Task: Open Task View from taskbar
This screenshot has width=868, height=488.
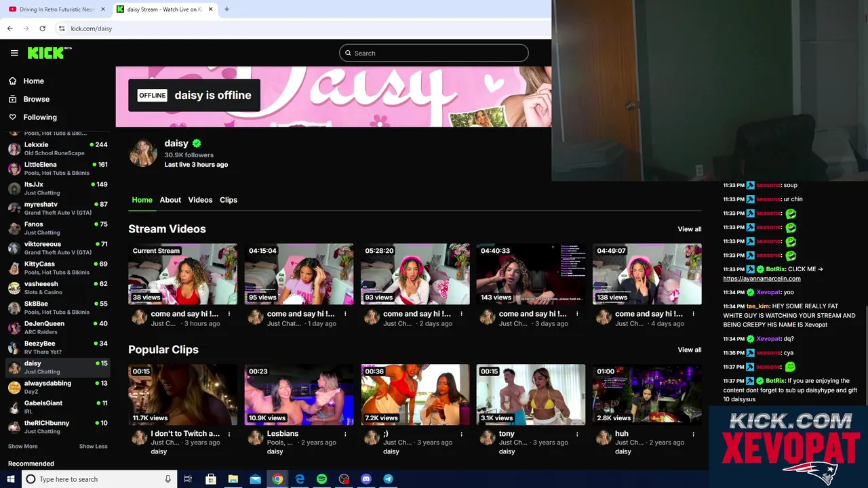Action: [x=188, y=479]
